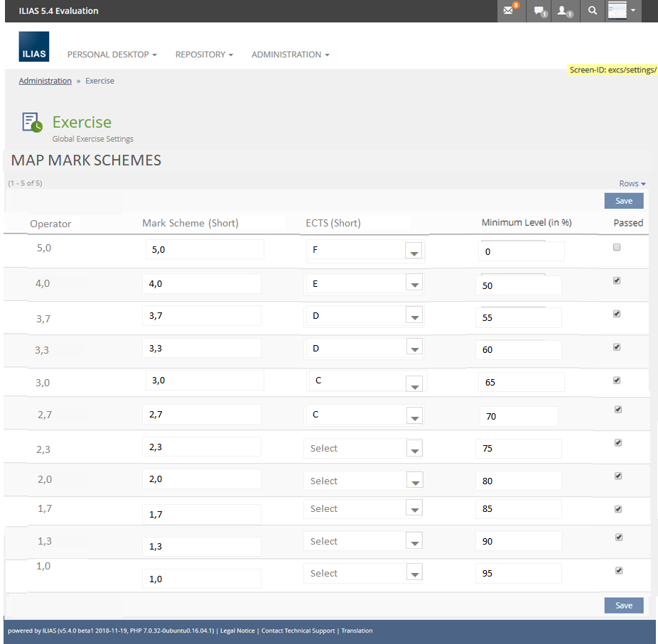Toggle Passed checkbox for mark 1,0
Viewport: 658px width, 644px height.
pyautogui.click(x=617, y=570)
